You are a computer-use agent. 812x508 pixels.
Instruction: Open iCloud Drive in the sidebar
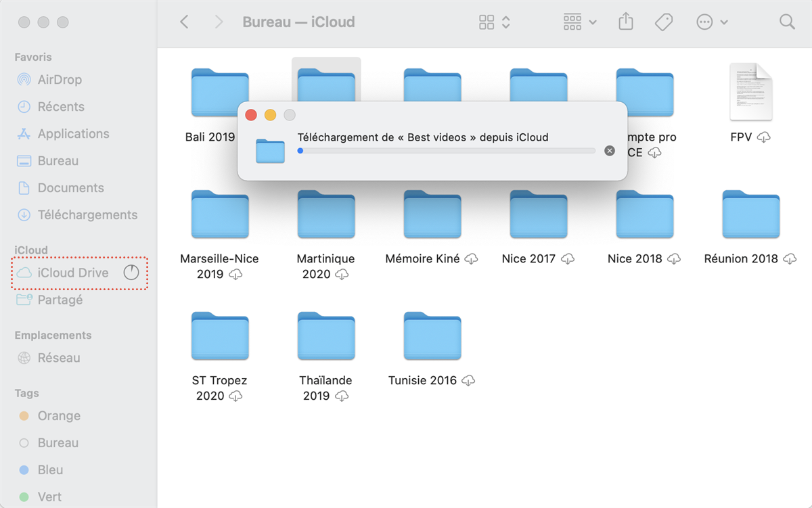(73, 273)
